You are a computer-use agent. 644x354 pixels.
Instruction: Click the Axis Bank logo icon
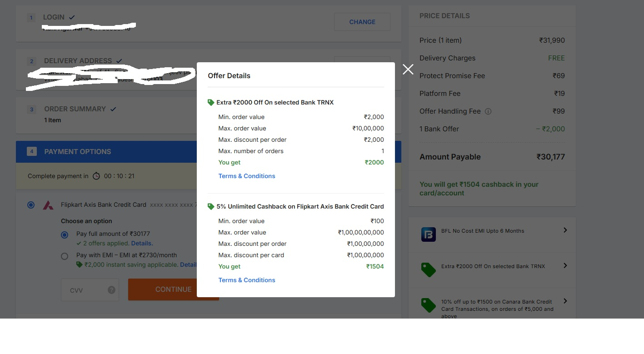tap(48, 205)
